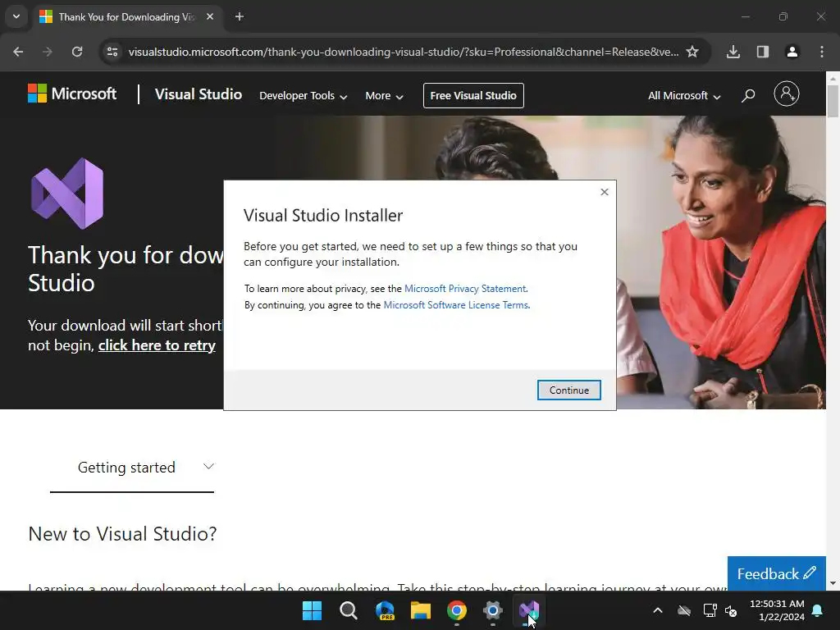Open the Windows Start menu
The image size is (840, 630).
coord(312,610)
